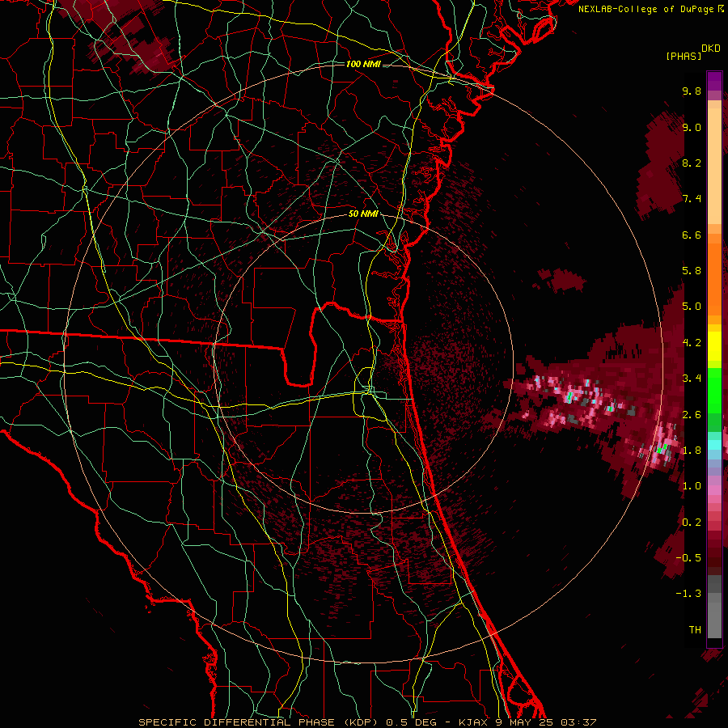This screenshot has width=728, height=728.
Task: Click the 03:37 timestamp
Action: (x=578, y=722)
